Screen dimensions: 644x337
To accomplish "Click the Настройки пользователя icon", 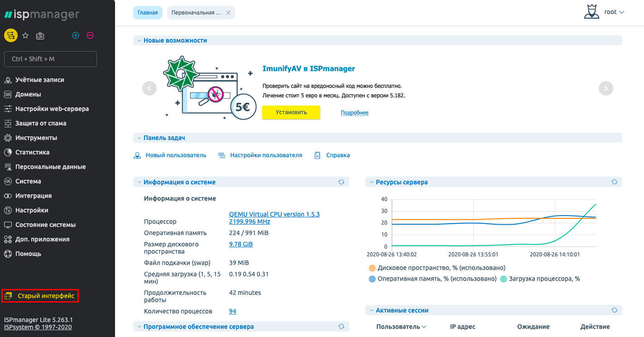I will coord(221,155).
